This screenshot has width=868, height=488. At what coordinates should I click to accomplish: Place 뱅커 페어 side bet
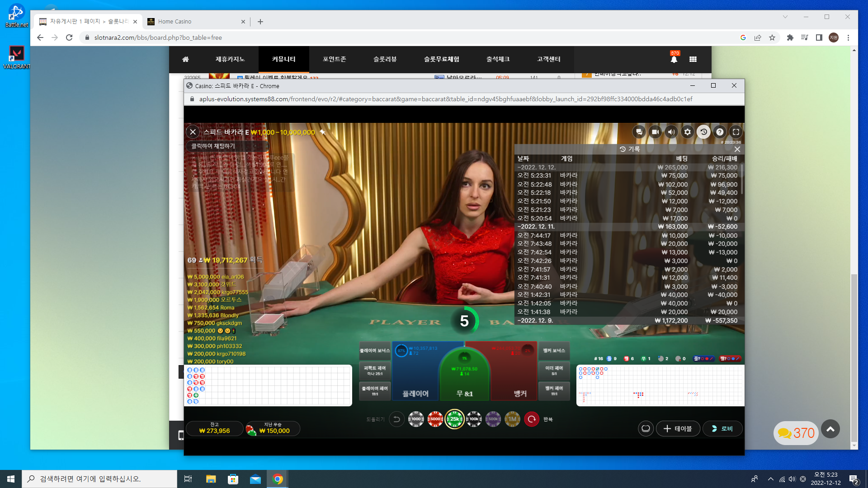point(554,391)
